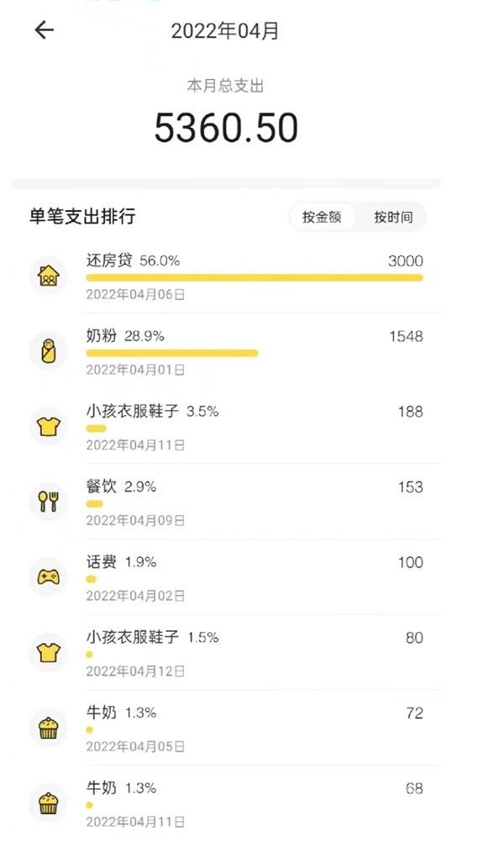Click the 本月总支出 total 5360.50
The image size is (504, 842).
pos(225,128)
